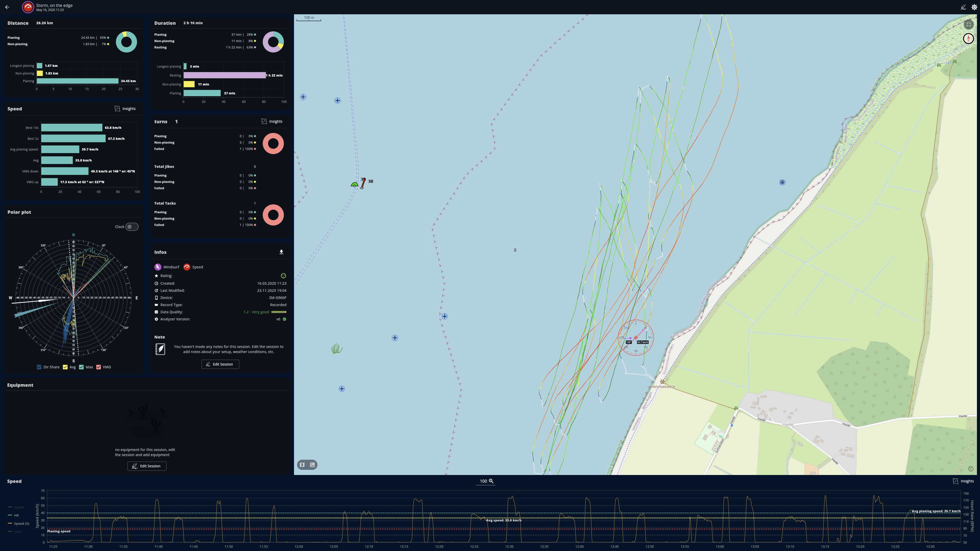Click the chart zoom value field 100
980x551 pixels.
click(x=483, y=481)
